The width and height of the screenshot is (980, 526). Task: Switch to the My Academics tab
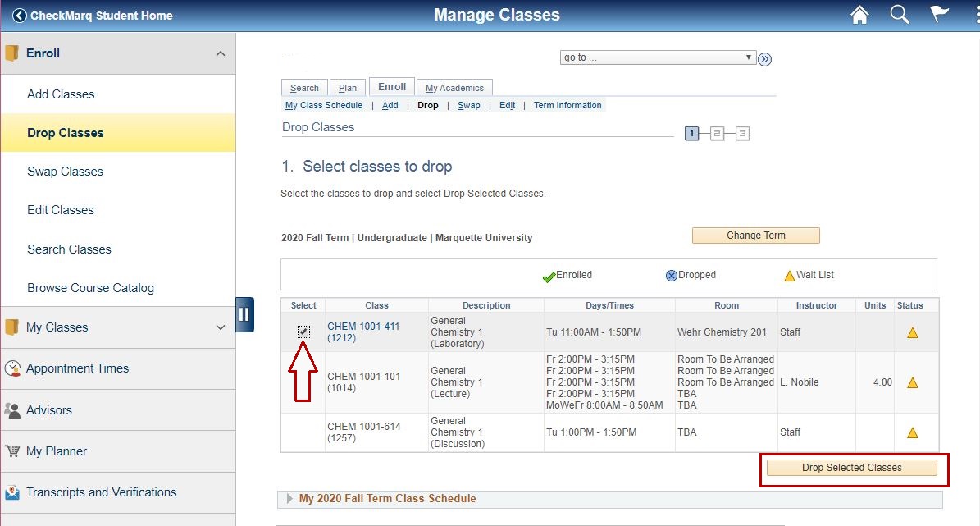point(454,88)
